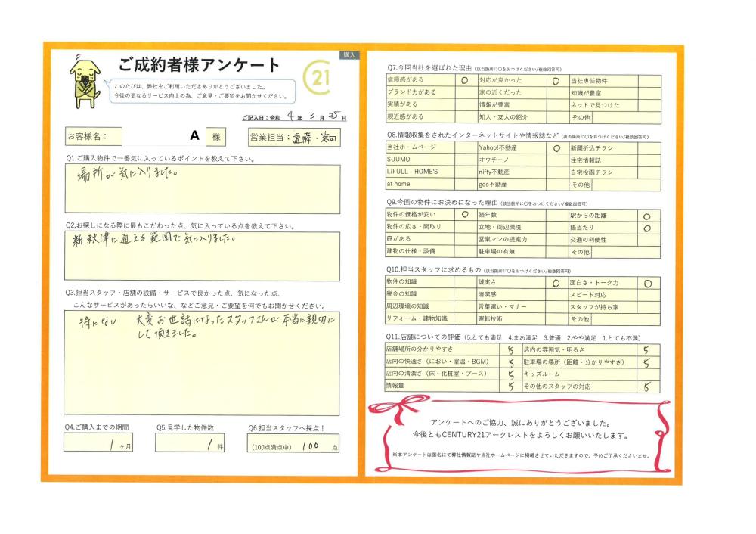Click the SUUMO checkbox cell in Q8
This screenshot has height=534, width=756.
(x=464, y=160)
